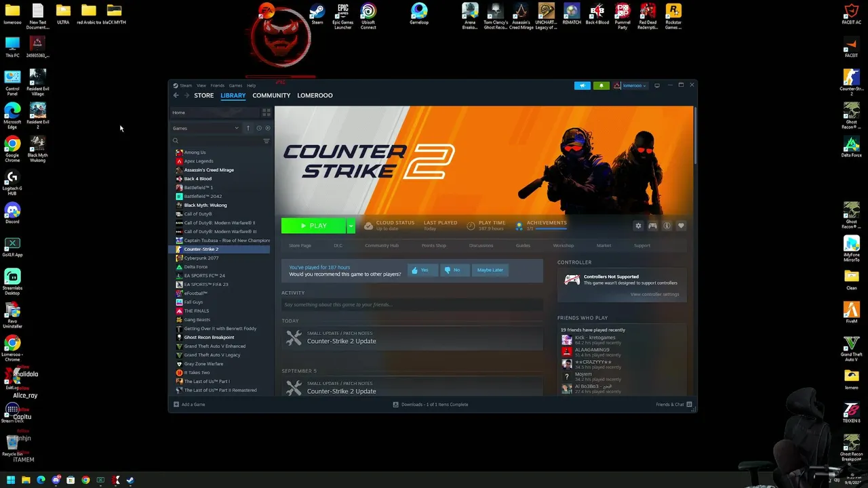Select Black Myth: Wukong in the game list
The width and height of the screenshot is (868, 488).
point(205,205)
